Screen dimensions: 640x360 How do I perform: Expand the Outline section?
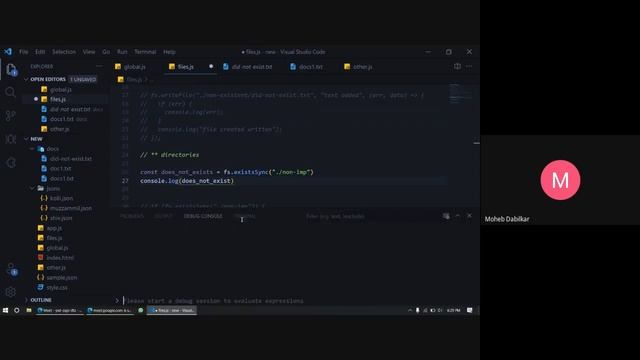click(x=41, y=300)
